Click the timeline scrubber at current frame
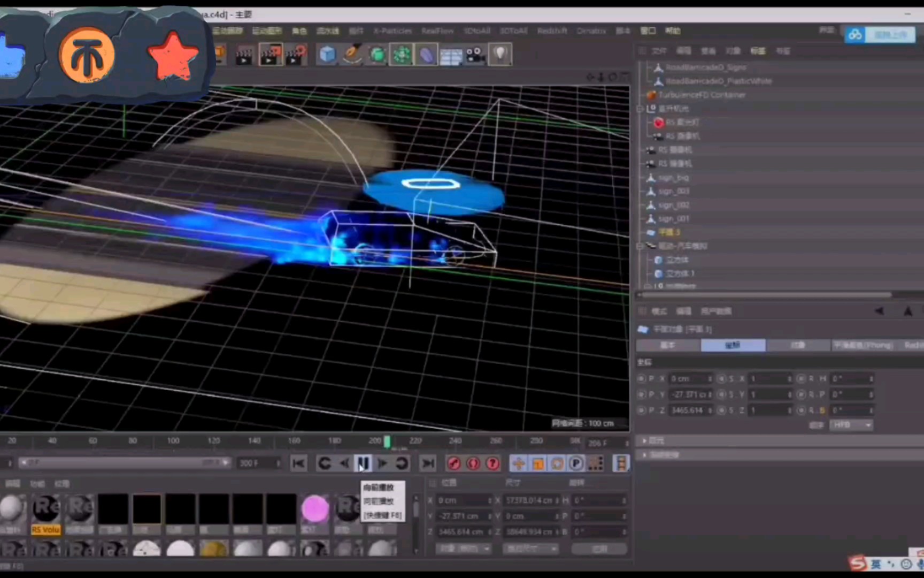The image size is (924, 578). coord(387,440)
